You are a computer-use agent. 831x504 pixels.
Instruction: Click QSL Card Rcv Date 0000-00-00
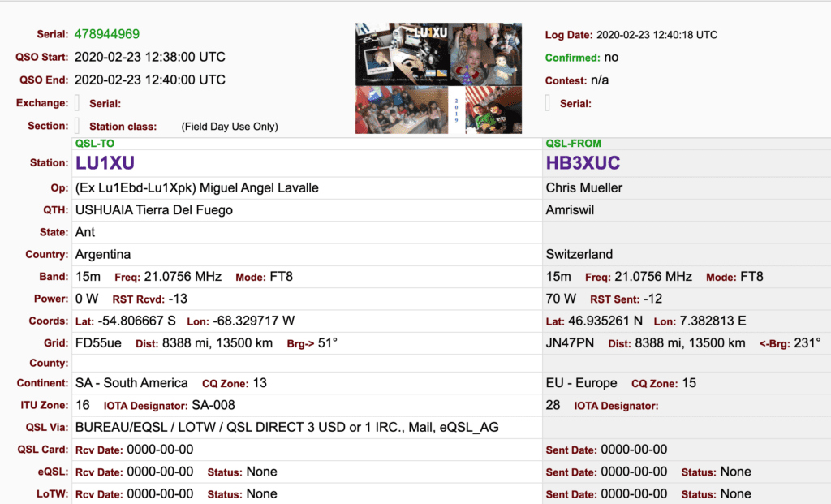160,450
